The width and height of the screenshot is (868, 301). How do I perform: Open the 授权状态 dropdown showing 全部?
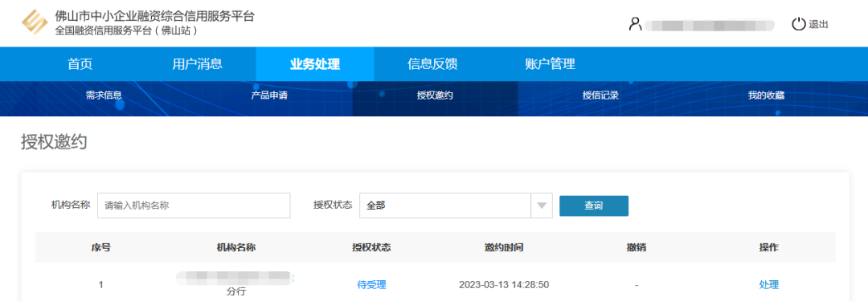[456, 205]
